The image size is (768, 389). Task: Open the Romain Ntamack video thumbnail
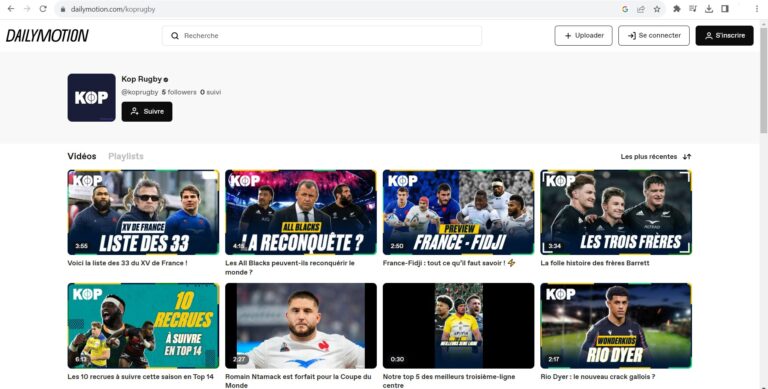coord(301,326)
